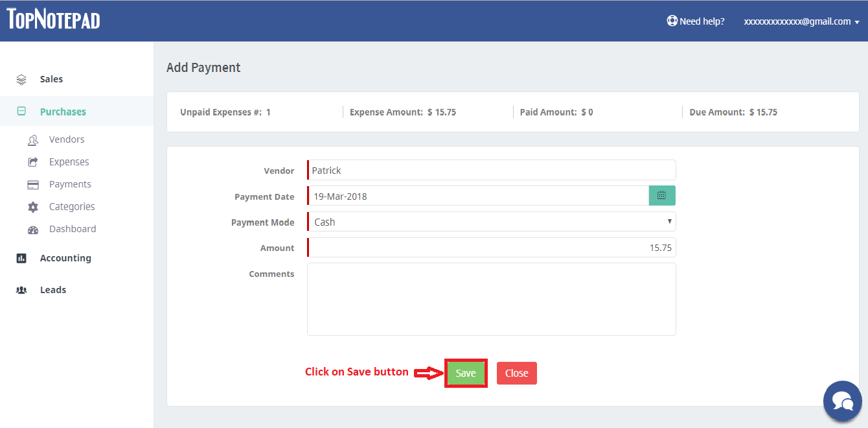Open the Leads menu
Image resolution: width=868 pixels, height=428 pixels.
(53, 290)
